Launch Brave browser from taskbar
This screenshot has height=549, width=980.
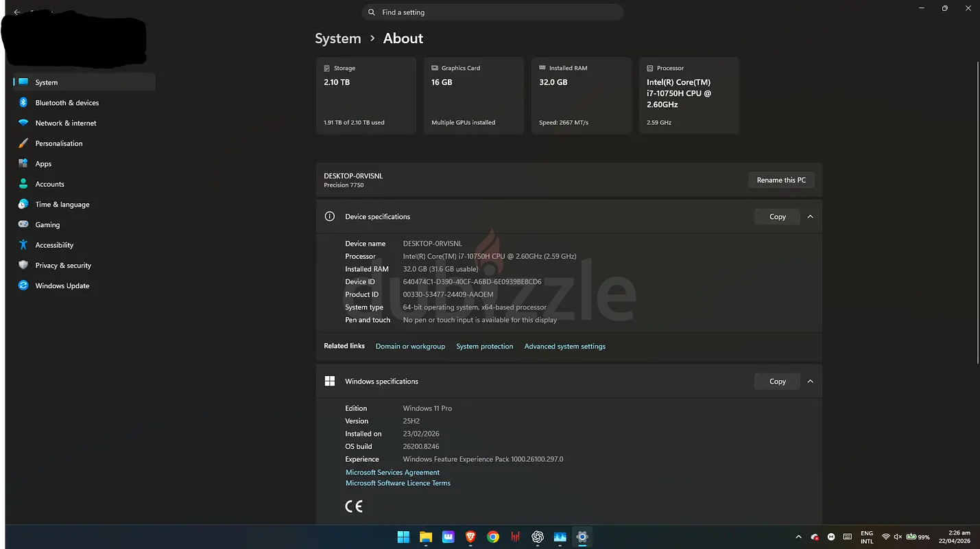(x=470, y=537)
